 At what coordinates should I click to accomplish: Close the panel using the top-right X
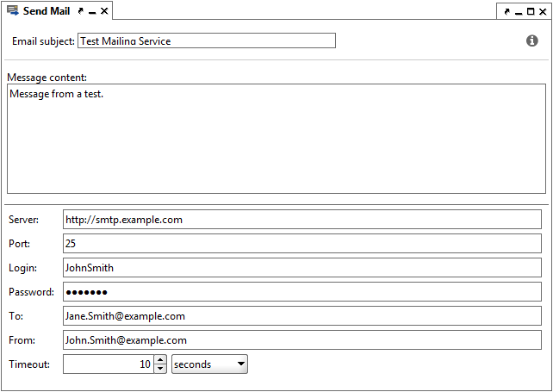point(543,12)
